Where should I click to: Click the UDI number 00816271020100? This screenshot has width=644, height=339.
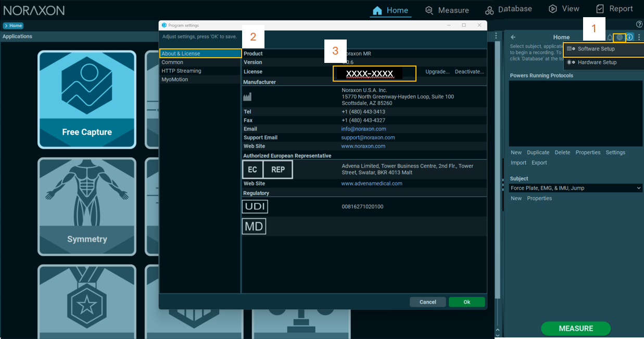pos(362,207)
